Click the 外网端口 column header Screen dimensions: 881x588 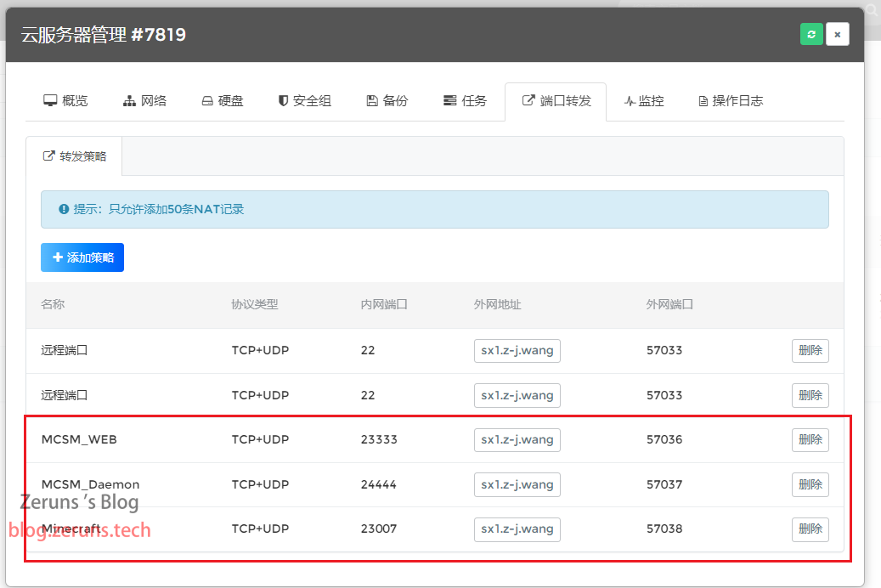tap(669, 304)
